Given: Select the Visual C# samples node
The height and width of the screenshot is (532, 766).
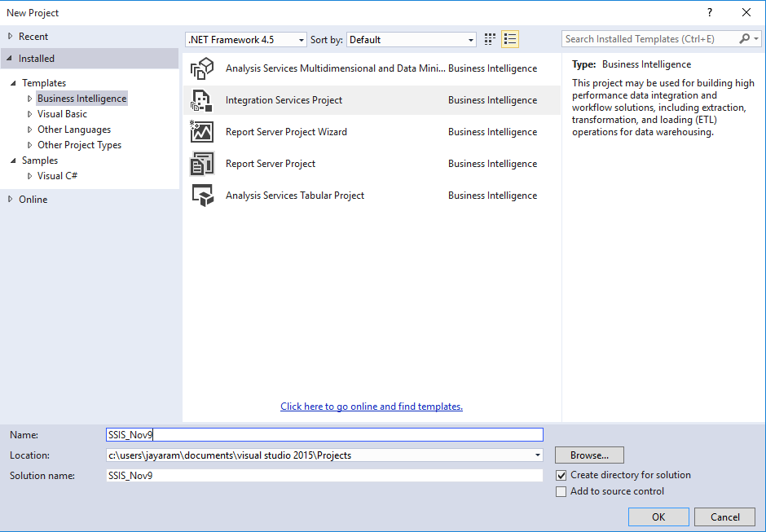Looking at the screenshot, I should pyautogui.click(x=57, y=175).
